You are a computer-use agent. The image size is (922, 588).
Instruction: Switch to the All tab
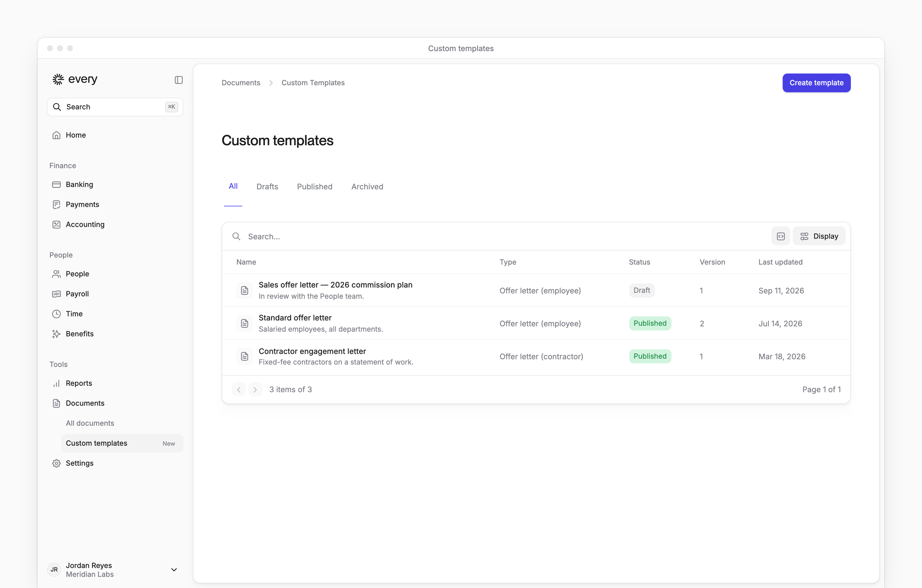tap(233, 186)
